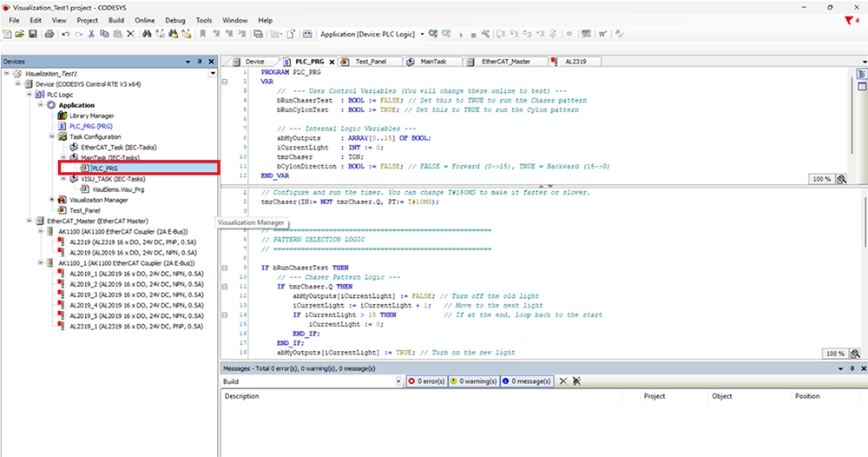Logout with the greyed-out gears icon

pos(446,34)
